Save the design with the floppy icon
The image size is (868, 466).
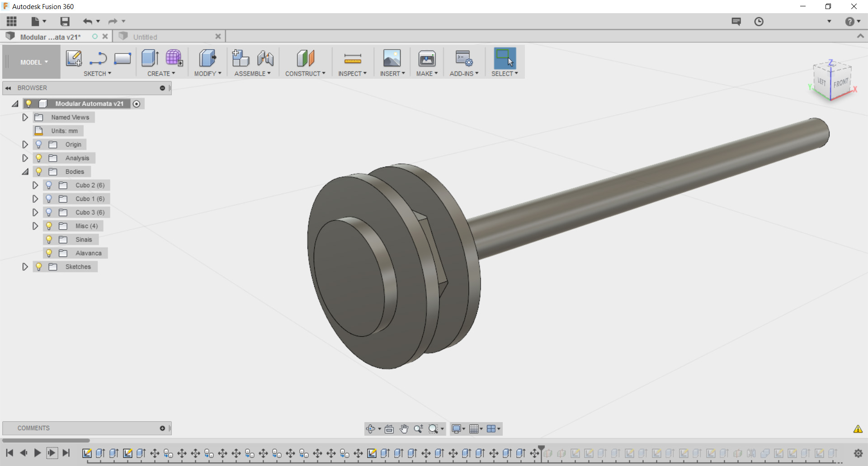tap(65, 21)
